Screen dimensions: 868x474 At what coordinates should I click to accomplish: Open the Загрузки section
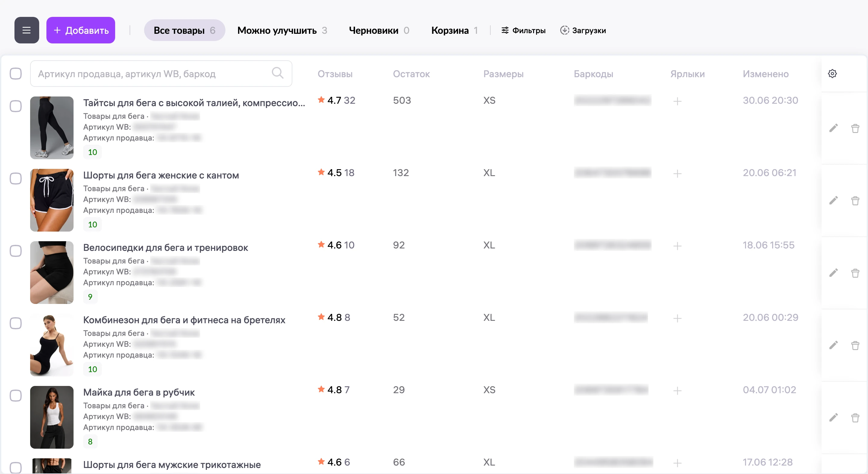click(583, 30)
